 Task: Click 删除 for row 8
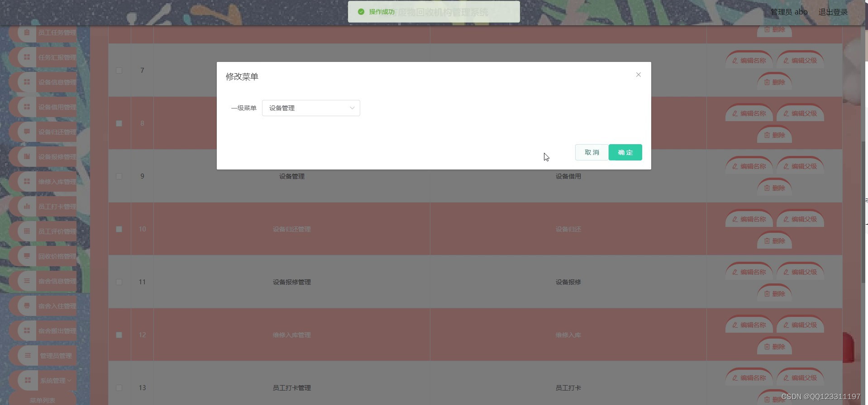(x=774, y=135)
